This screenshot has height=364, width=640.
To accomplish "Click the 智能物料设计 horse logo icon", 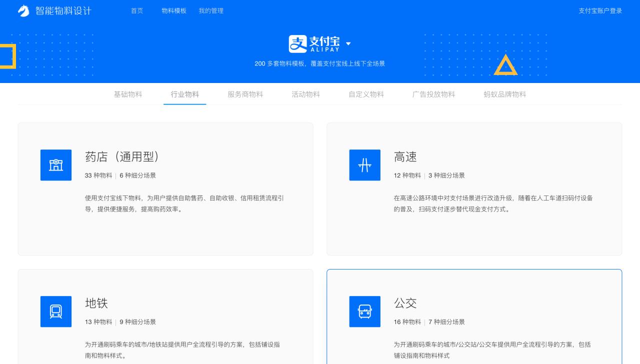I will click(x=23, y=10).
